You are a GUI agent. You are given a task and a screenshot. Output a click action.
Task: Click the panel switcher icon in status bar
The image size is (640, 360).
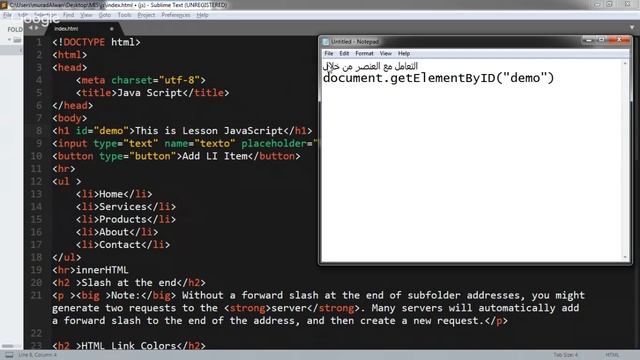tap(9, 355)
